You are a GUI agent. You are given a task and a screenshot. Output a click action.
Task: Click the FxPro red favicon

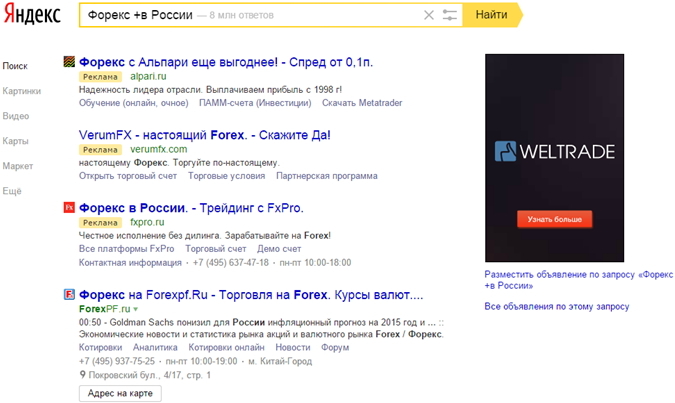(69, 208)
